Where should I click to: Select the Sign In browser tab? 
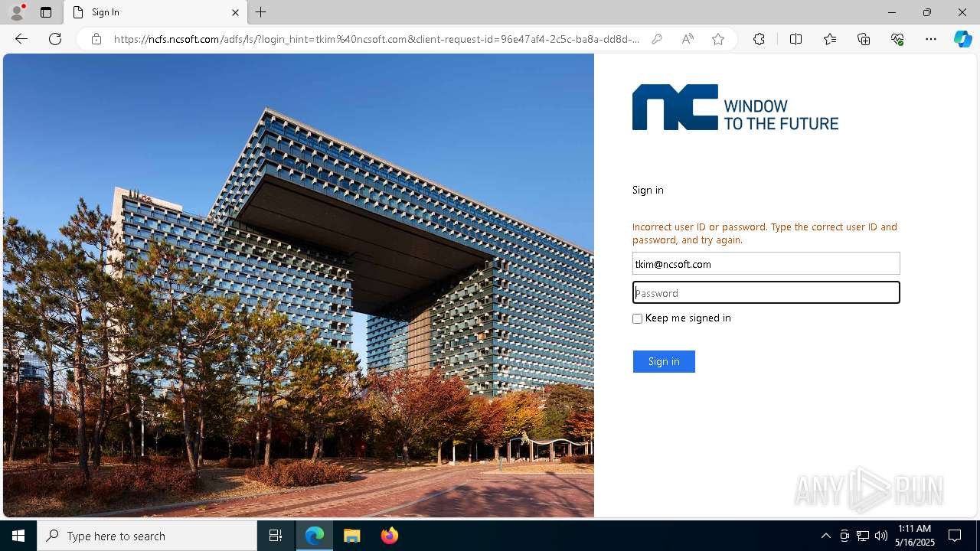pos(155,12)
